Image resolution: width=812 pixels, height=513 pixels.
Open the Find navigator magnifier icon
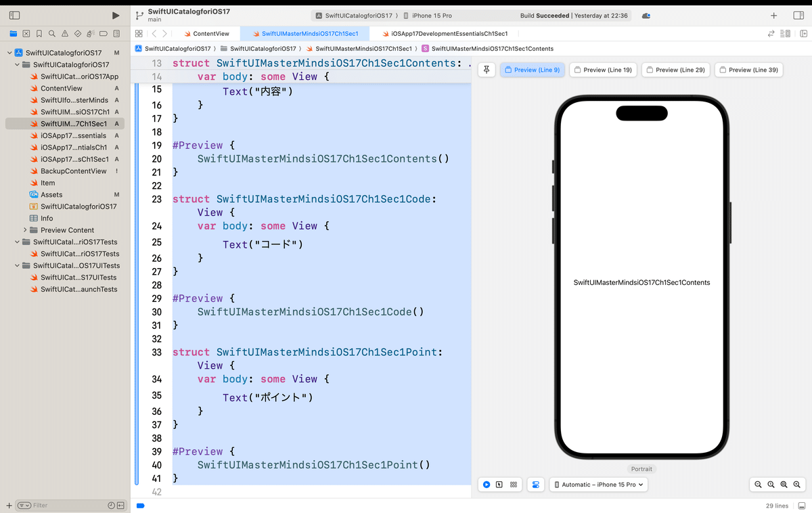[52, 33]
